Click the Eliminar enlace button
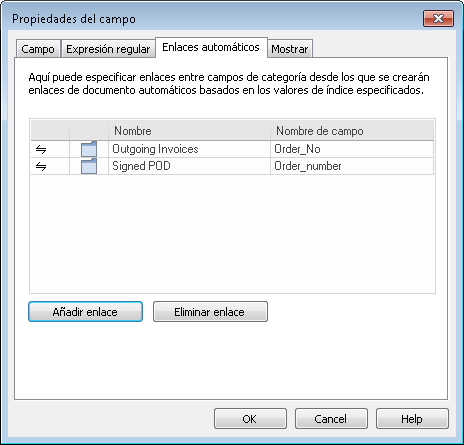 click(210, 312)
